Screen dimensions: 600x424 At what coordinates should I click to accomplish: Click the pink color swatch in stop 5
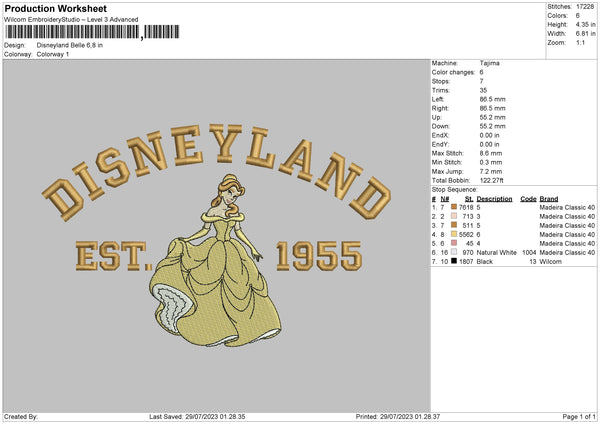point(456,243)
